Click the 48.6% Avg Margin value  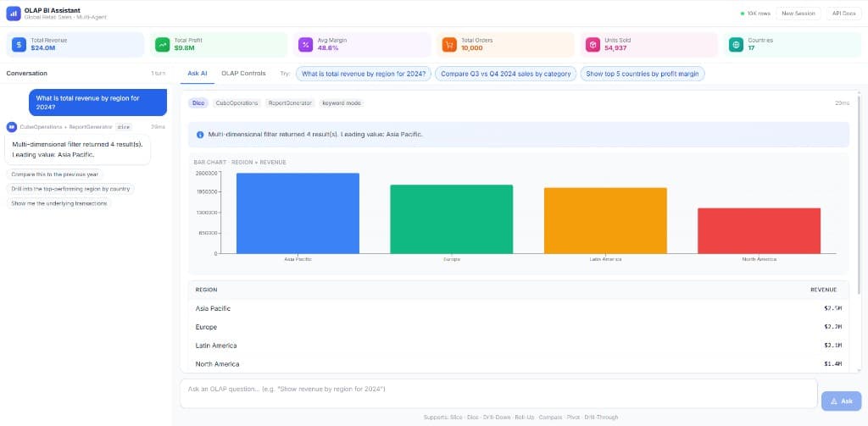328,48
